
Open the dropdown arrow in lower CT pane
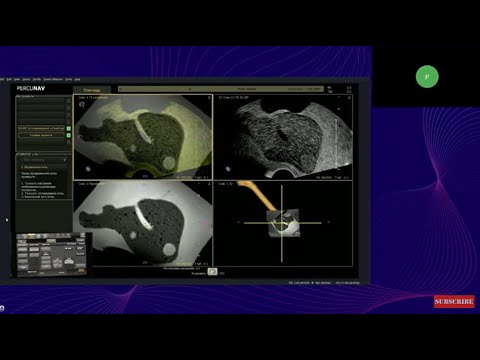tap(199, 184)
